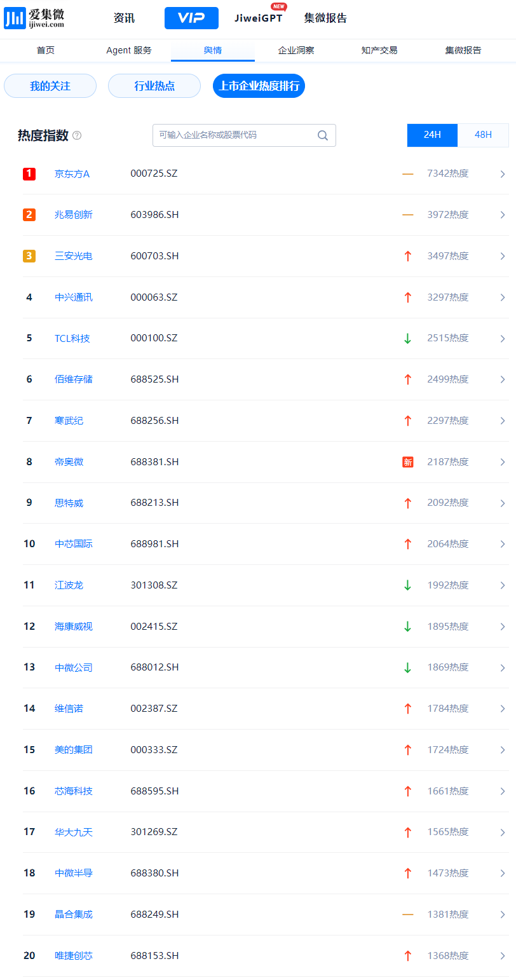Expand the 京东方A row chevron

pyautogui.click(x=502, y=174)
